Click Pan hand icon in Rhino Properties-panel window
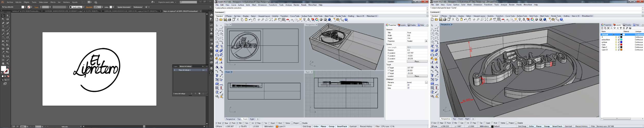The image size is (644, 128). point(254,20)
